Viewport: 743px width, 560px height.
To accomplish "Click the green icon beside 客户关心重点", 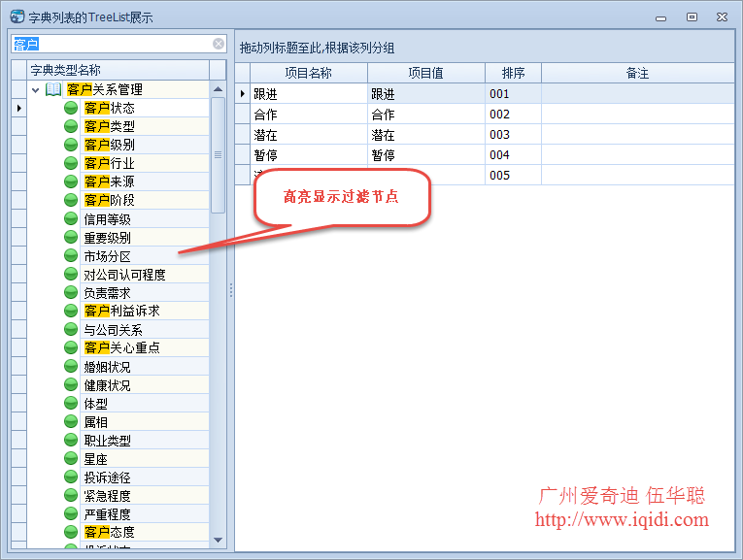I will tap(71, 347).
